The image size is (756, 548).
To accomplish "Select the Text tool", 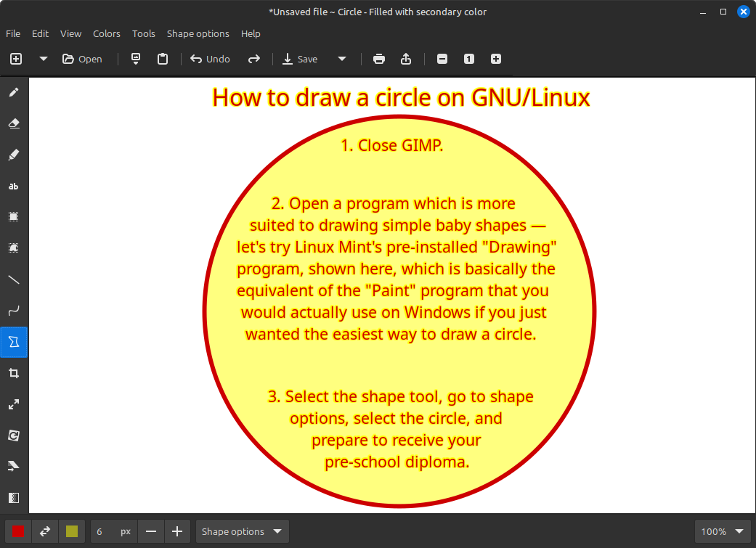I will tap(14, 186).
